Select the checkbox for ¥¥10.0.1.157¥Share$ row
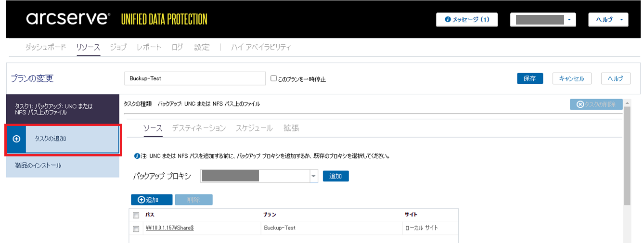The height and width of the screenshot is (243, 644). 136,229
